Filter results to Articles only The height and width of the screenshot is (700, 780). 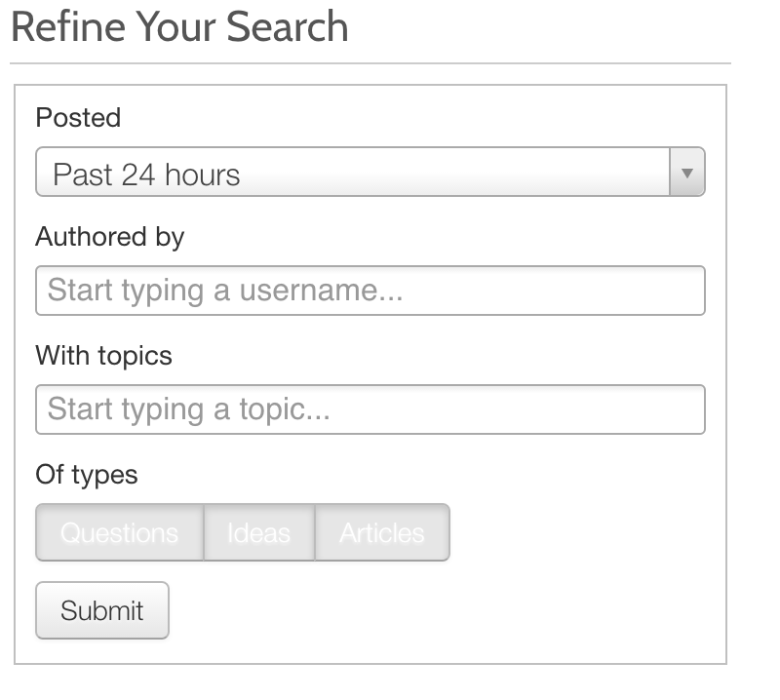pos(382,532)
